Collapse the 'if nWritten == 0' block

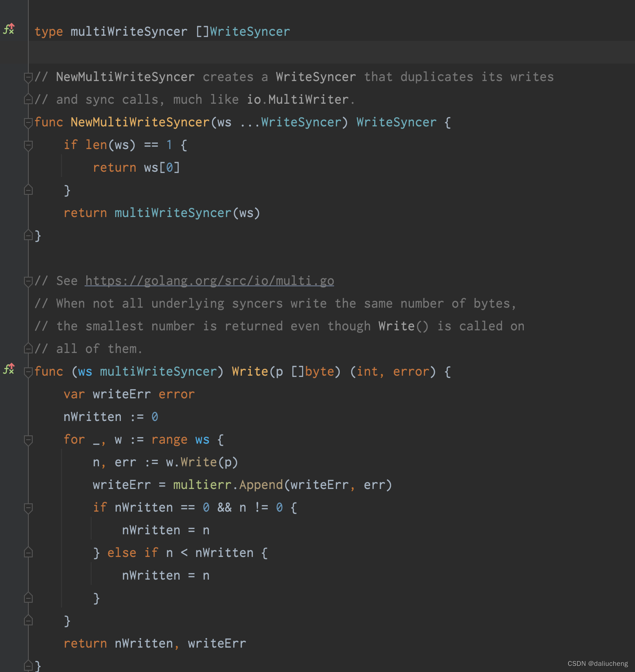coord(28,508)
